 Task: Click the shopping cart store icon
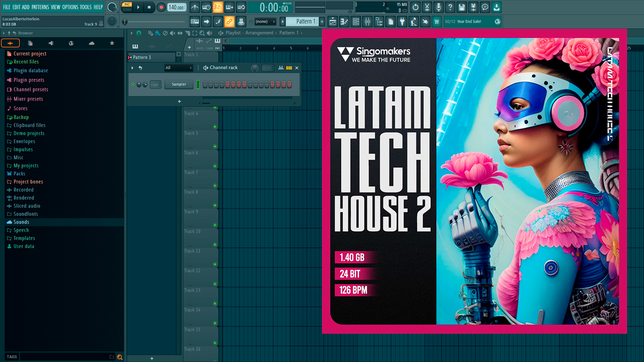[x=437, y=21]
